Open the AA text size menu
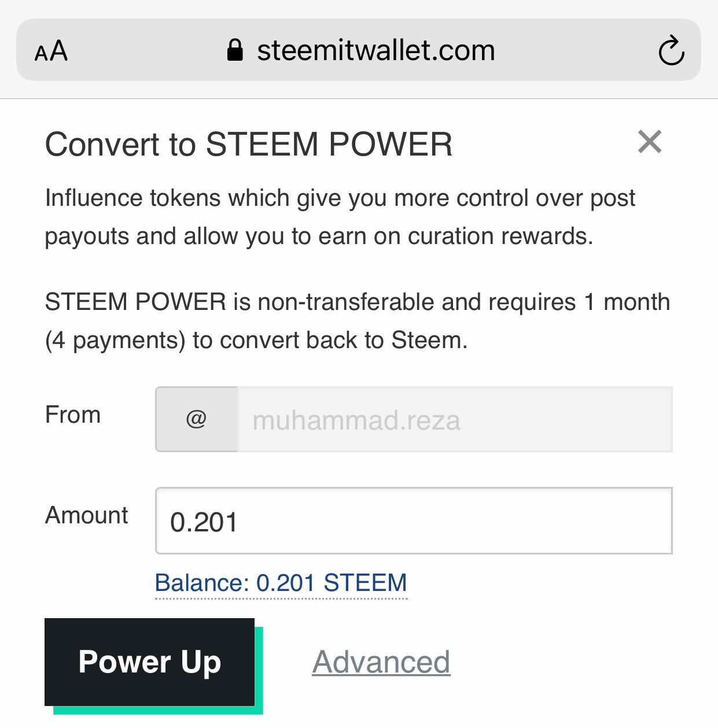Image resolution: width=718 pixels, height=728 pixels. [x=51, y=51]
